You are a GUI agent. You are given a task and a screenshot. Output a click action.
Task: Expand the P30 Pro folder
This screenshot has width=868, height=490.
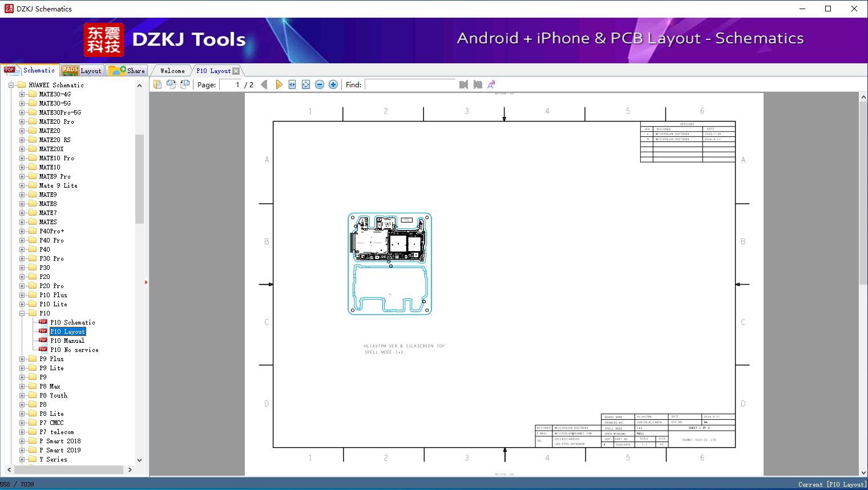22,258
